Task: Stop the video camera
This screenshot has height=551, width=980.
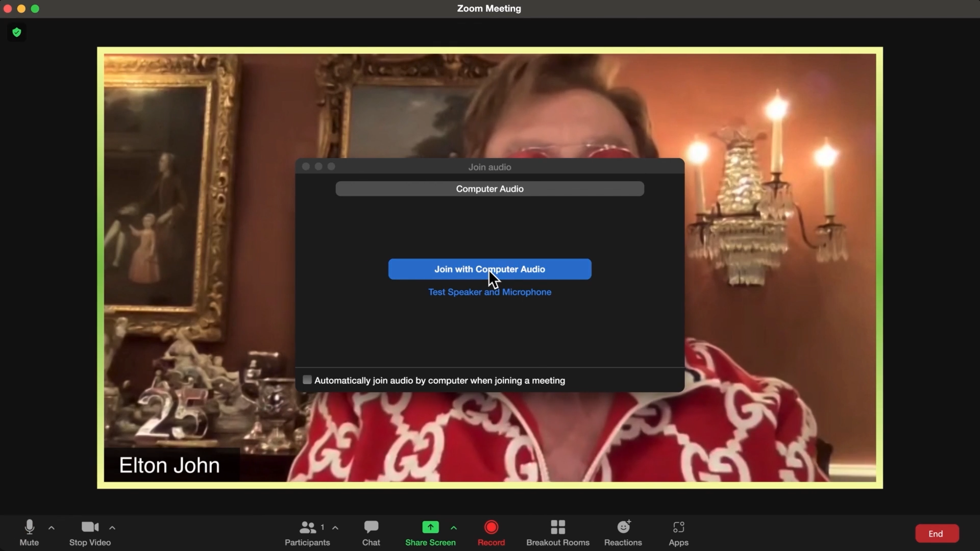Action: (x=90, y=533)
